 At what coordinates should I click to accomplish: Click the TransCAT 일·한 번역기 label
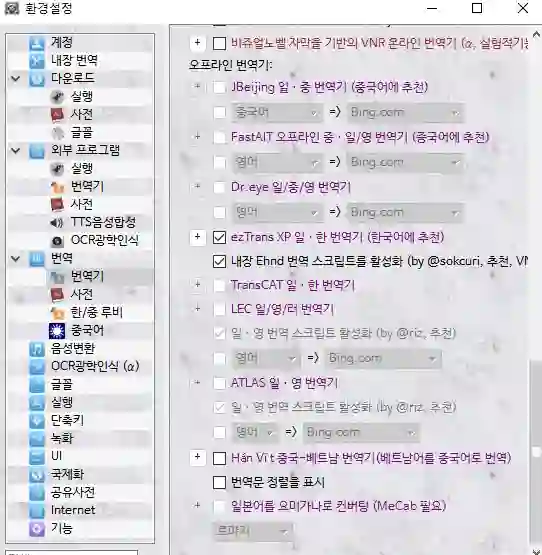click(x=292, y=285)
